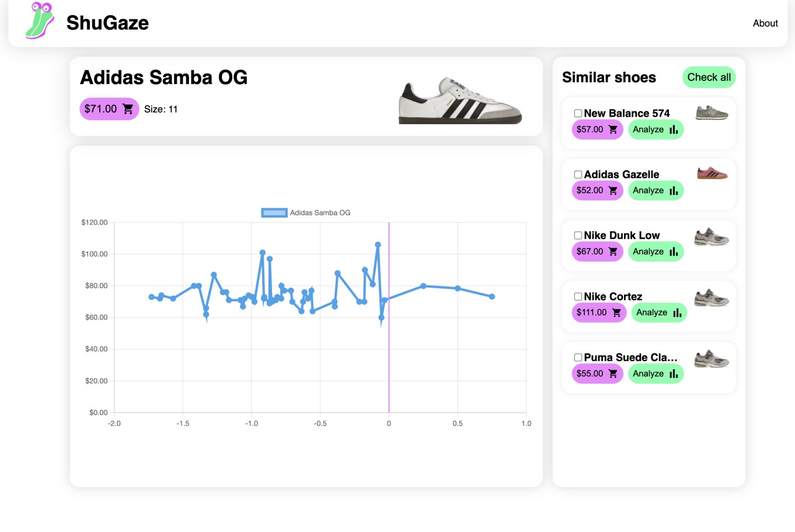This screenshot has height=532, width=795.
Task: Click the Nike Cortez Analyze button
Action: (658, 313)
